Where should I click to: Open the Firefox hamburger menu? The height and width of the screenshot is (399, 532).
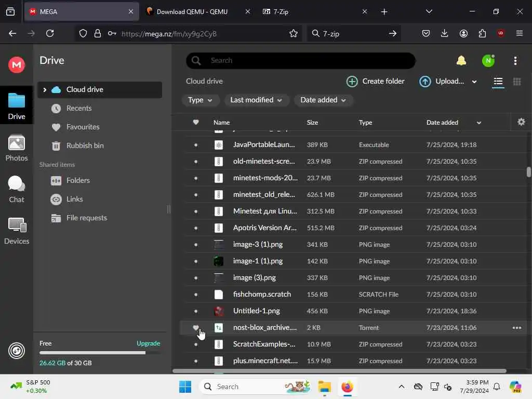coord(519,33)
